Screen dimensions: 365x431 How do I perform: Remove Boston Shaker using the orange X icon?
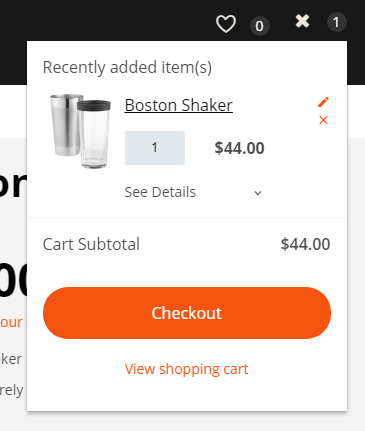(323, 120)
